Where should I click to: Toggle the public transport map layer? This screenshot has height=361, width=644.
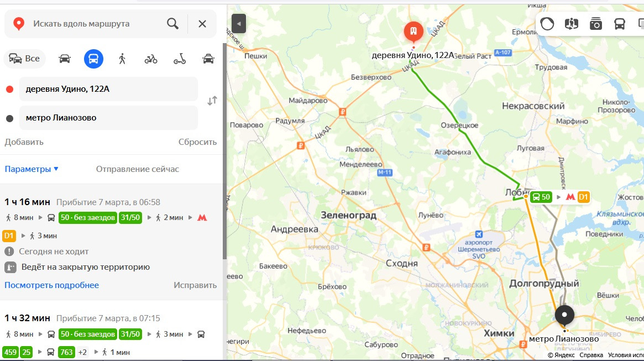pyautogui.click(x=619, y=24)
